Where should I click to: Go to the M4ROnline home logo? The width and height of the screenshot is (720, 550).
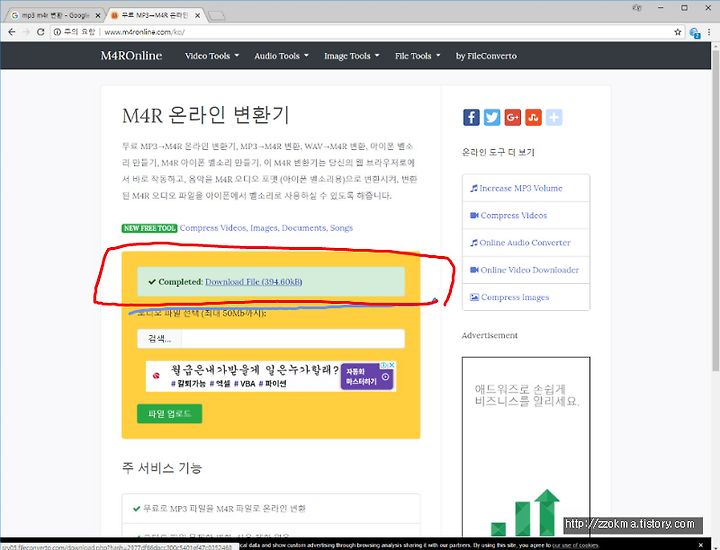(x=131, y=56)
